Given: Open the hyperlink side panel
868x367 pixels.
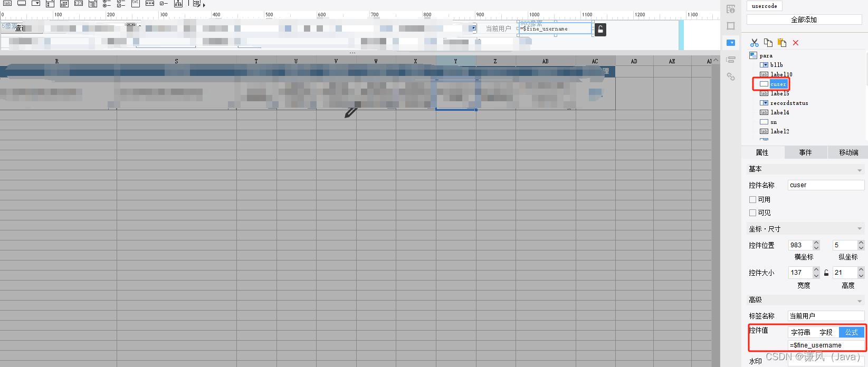Looking at the screenshot, I should (731, 76).
